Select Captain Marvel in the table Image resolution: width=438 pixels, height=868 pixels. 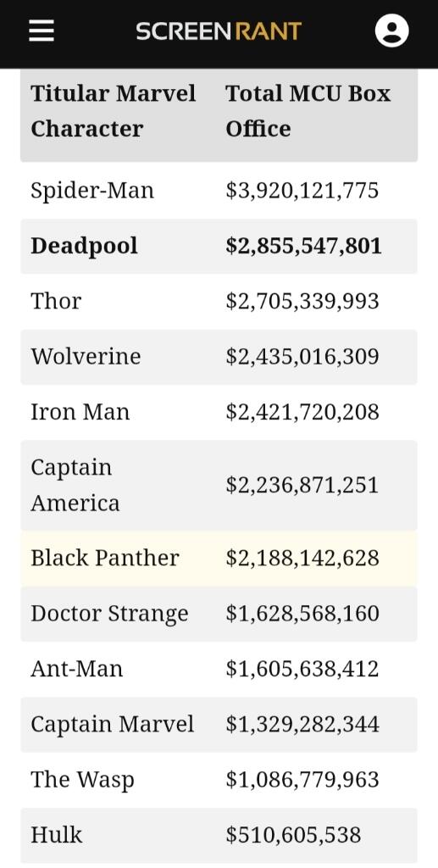point(113,724)
